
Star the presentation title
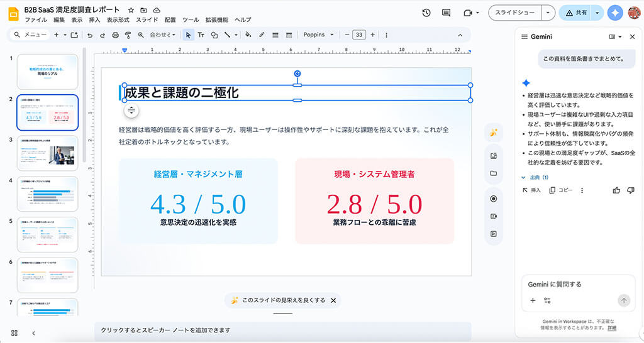coord(131,10)
